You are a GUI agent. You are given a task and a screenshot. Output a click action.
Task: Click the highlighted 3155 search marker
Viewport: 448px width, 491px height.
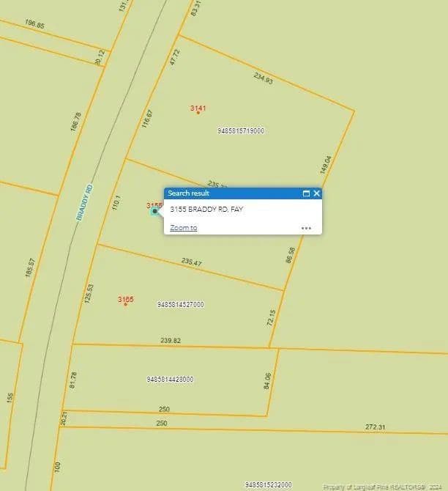point(154,211)
